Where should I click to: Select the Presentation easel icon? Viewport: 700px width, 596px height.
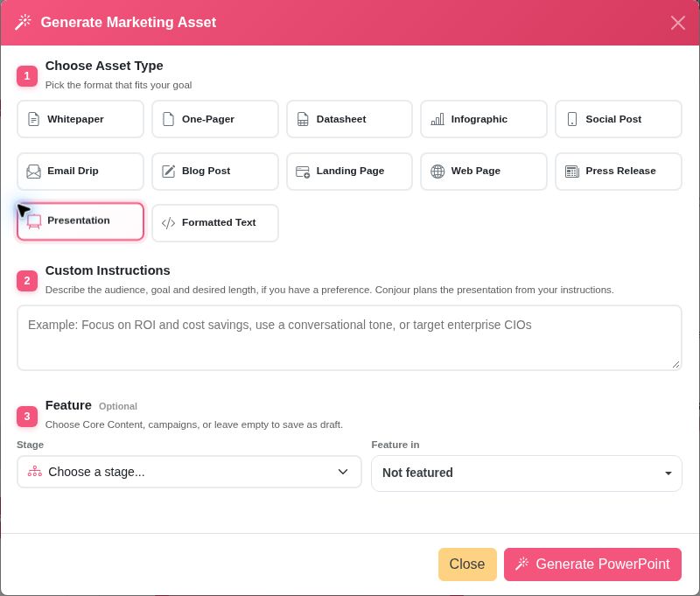pos(34,221)
